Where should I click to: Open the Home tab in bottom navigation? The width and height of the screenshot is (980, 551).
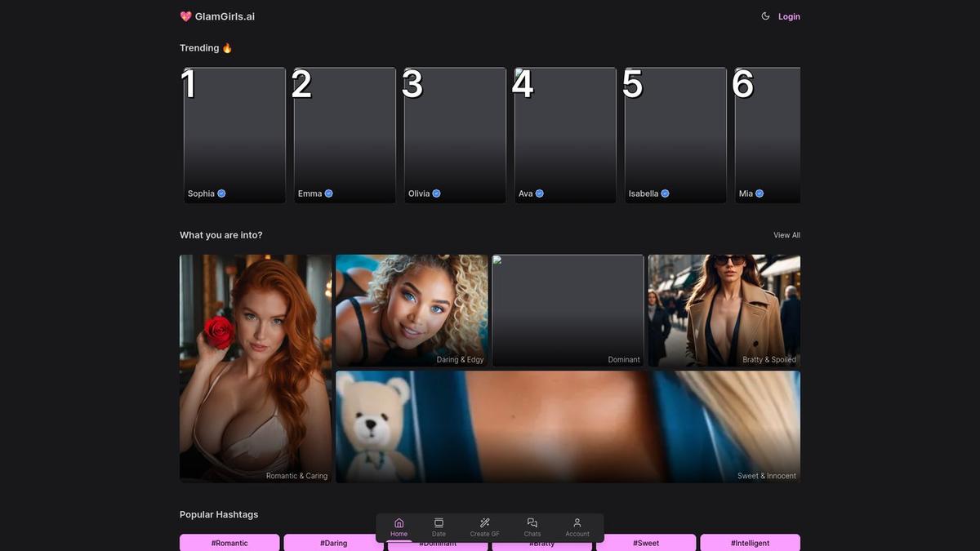pos(399,527)
